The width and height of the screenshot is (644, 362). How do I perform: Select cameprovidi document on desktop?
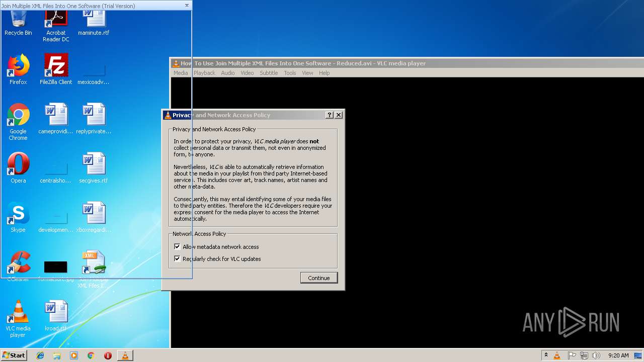click(56, 119)
